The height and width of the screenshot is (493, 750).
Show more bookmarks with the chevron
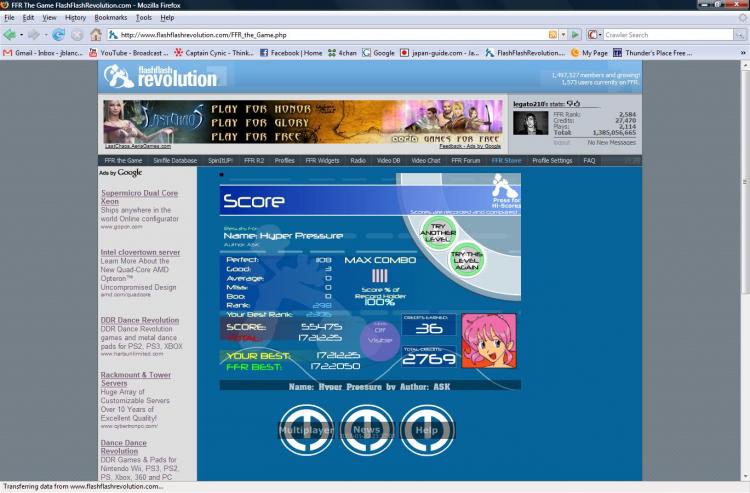[x=743, y=53]
